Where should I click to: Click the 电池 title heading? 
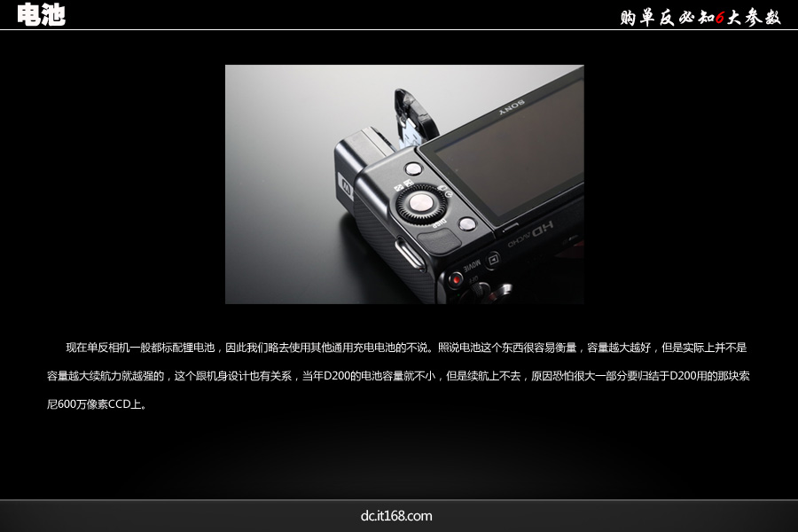coord(41,15)
